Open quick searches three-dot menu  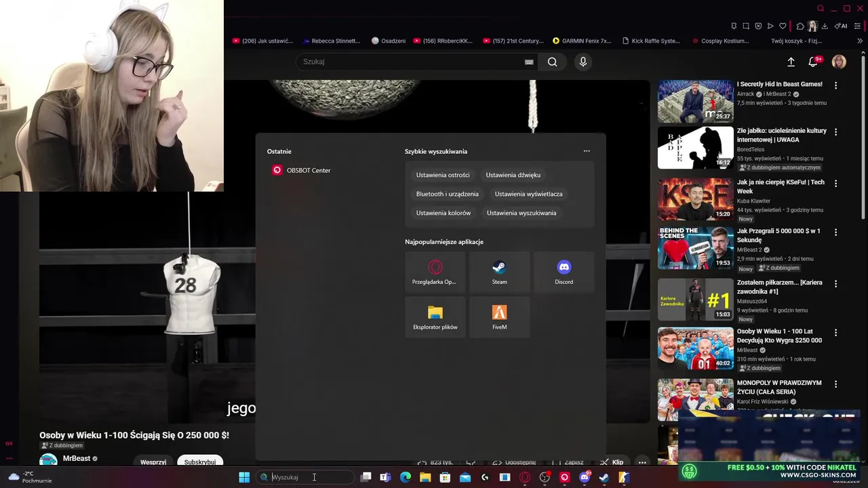pos(587,151)
